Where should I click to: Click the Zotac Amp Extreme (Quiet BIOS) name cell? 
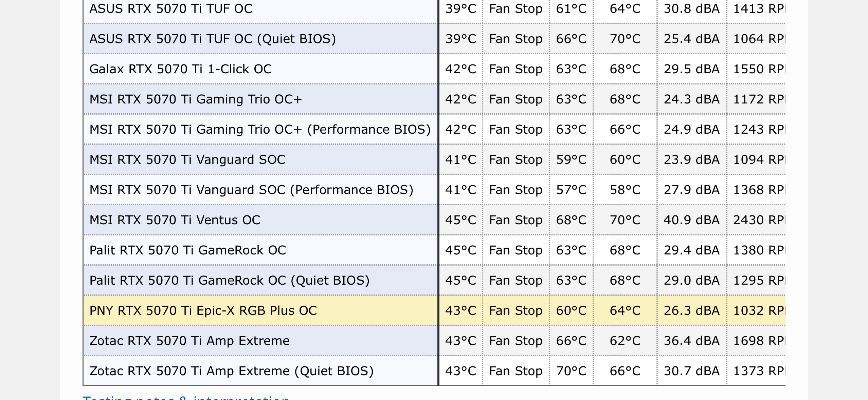(260, 371)
